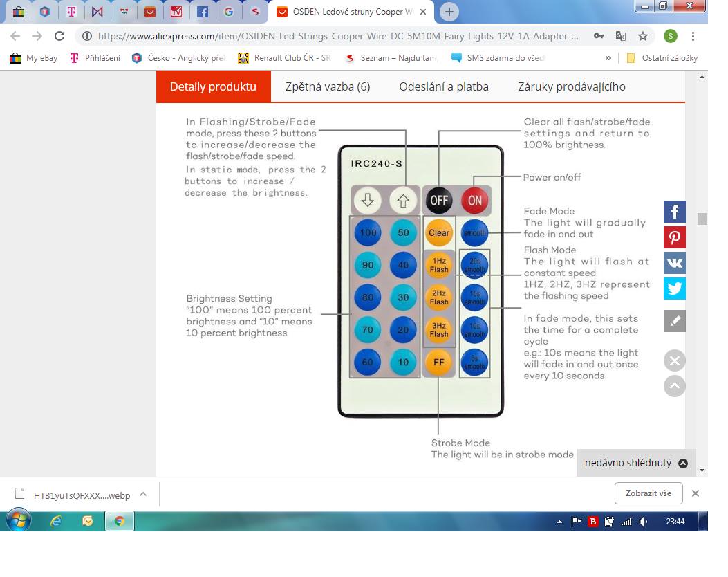Open the My eBay bookmark
728x577 pixels.
[x=34, y=58]
